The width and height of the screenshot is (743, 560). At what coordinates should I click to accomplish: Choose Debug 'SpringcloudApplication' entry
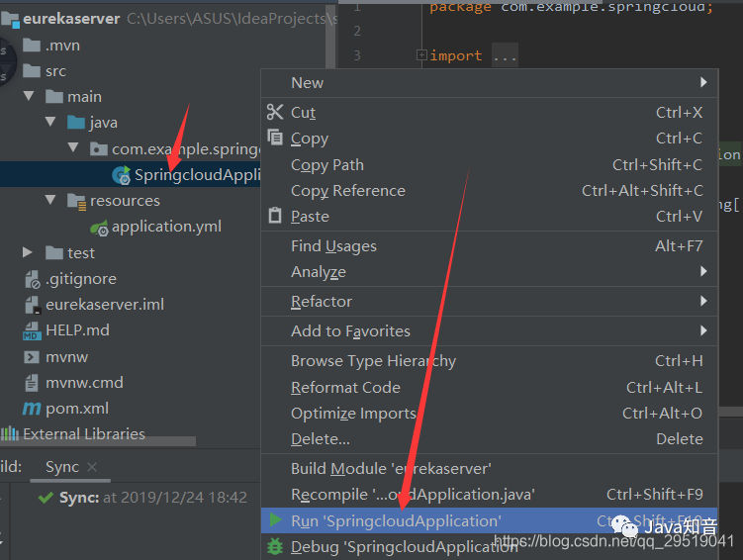coord(490,547)
